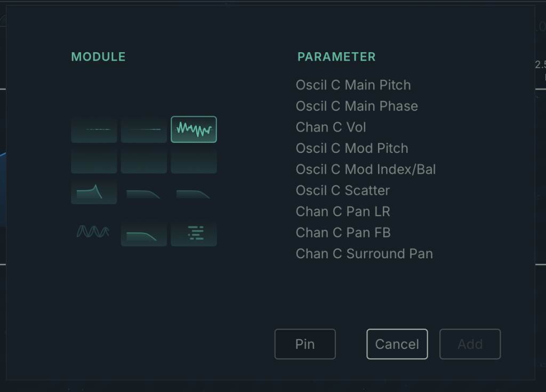The image size is (546, 392).
Task: Choose the overlapping sine waves module
Action: 93,231
